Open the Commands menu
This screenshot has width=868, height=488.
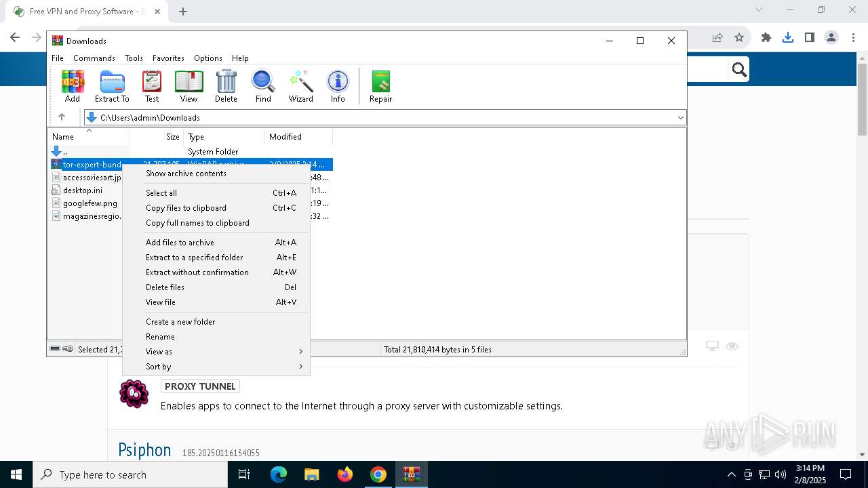94,58
